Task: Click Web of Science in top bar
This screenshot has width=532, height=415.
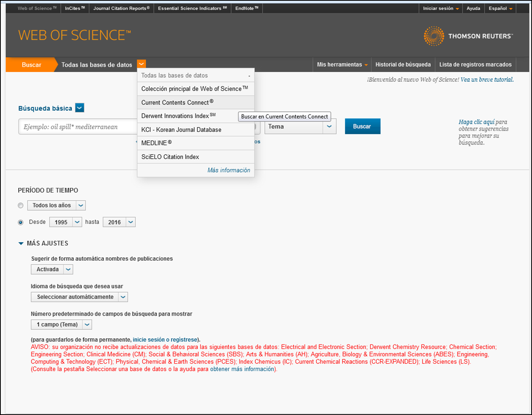Action: click(x=37, y=8)
